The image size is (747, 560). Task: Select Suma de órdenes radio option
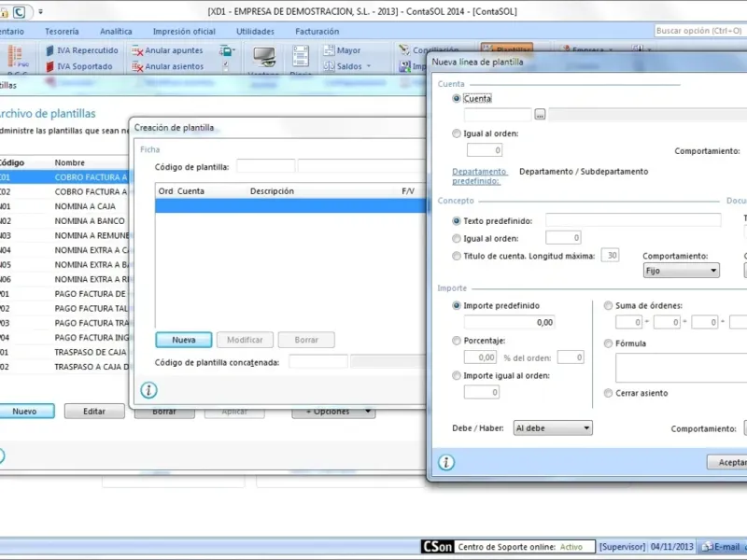[x=609, y=306]
